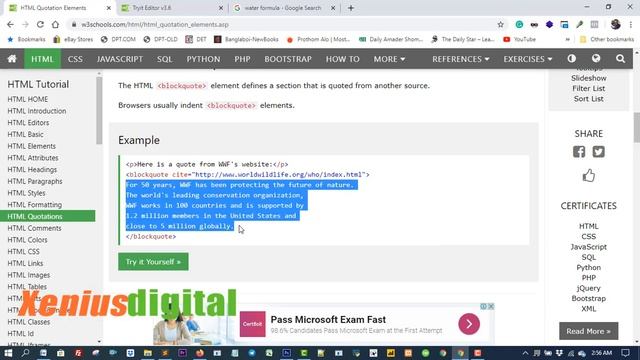This screenshot has width=640, height=360.
Task: Share the page on Facebook
Action: [x=579, y=152]
